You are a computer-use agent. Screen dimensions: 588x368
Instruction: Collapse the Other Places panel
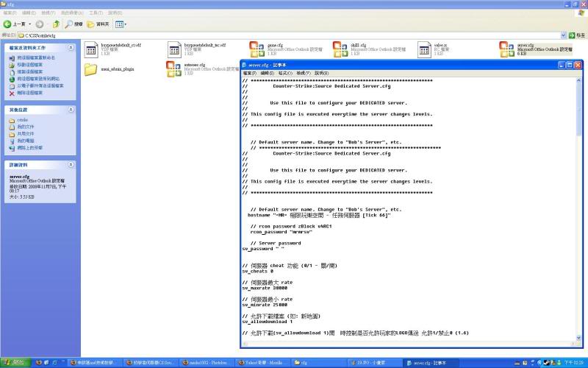(71, 108)
